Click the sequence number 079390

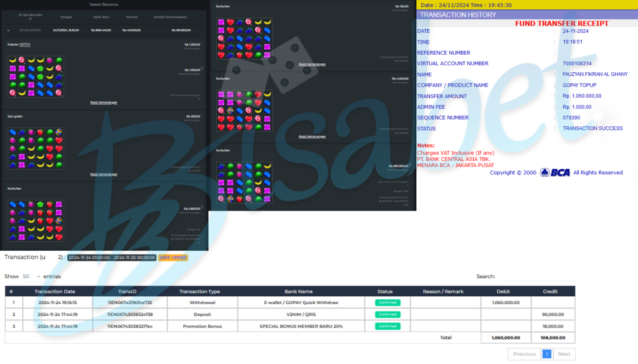571,118
